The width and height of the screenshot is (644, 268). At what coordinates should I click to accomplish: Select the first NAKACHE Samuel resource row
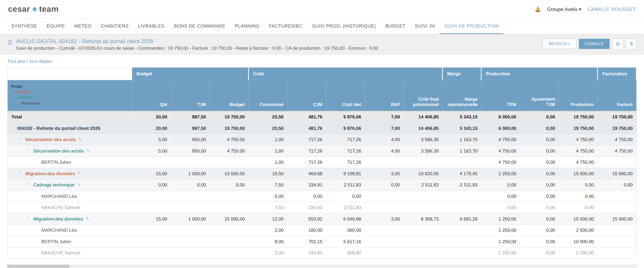coord(322,207)
